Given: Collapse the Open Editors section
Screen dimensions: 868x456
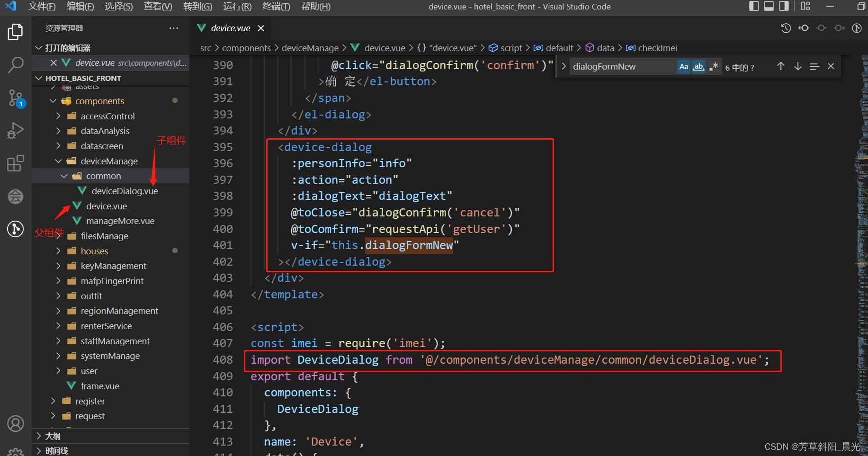Looking at the screenshot, I should [39, 48].
